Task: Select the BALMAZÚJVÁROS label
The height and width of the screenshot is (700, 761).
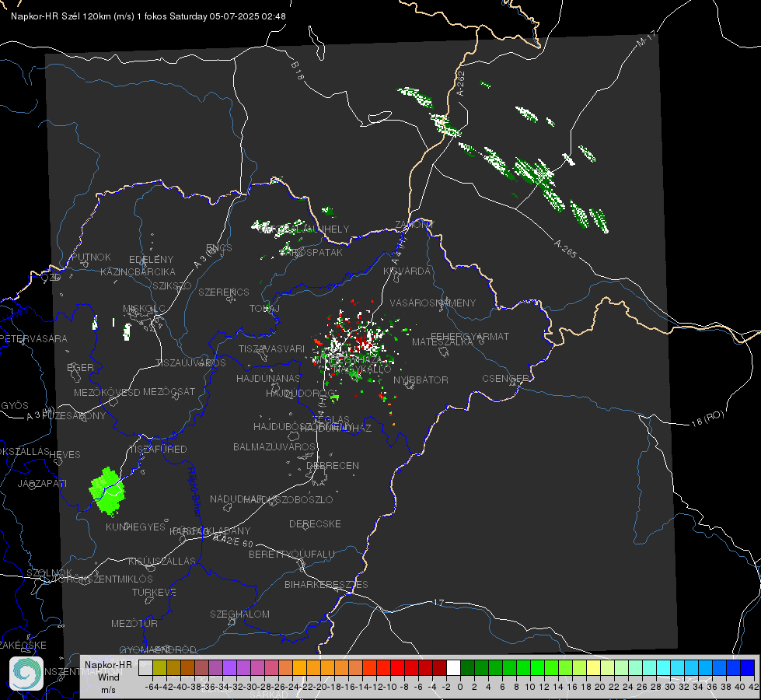Action: [x=274, y=446]
